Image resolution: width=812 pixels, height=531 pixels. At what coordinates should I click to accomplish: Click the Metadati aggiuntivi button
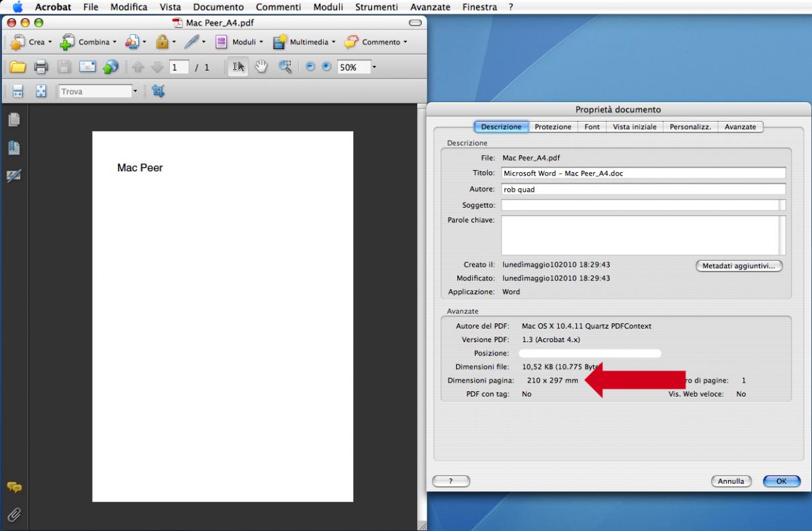click(x=739, y=266)
